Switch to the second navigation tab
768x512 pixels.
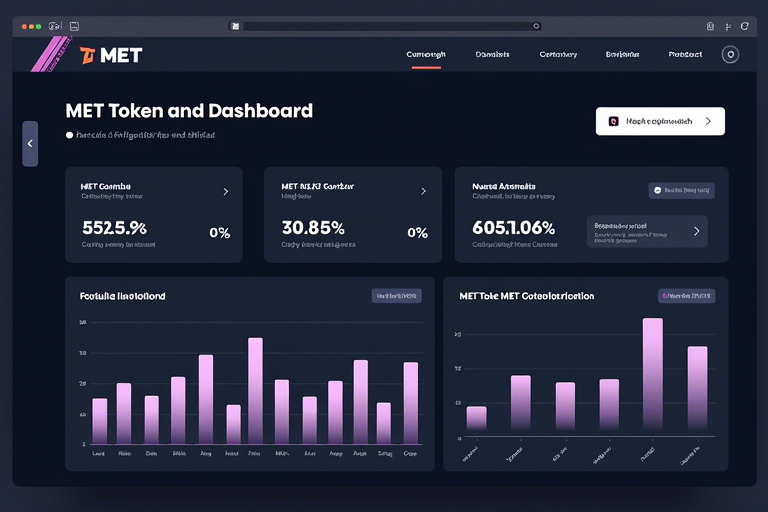pyautogui.click(x=492, y=55)
